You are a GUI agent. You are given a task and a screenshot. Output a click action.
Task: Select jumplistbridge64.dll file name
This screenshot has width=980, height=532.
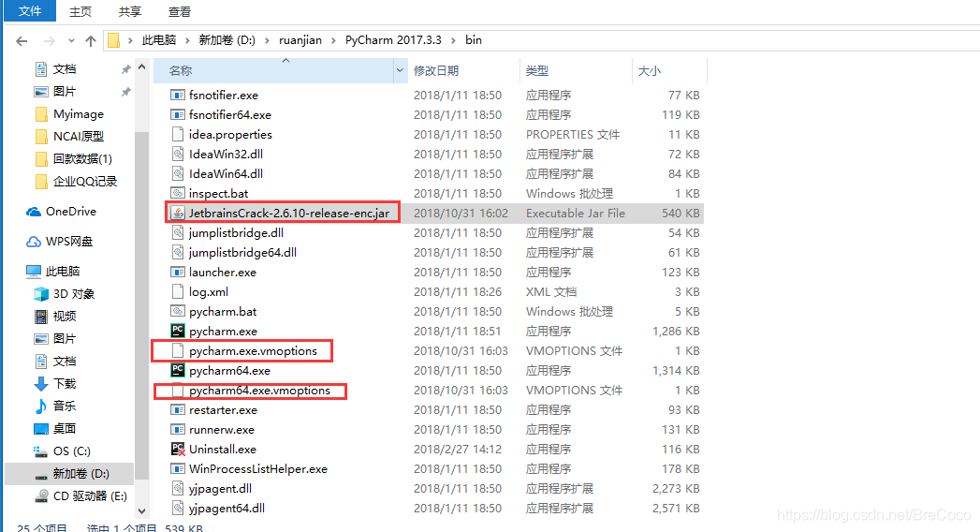[242, 253]
